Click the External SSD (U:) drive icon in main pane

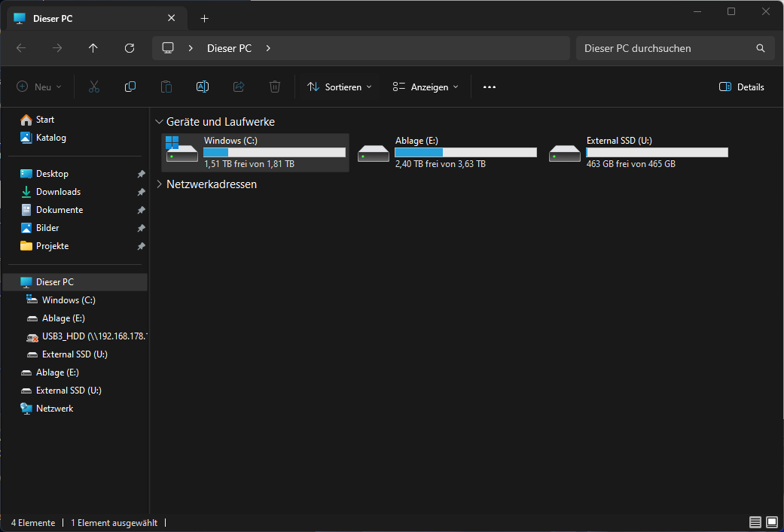click(x=565, y=154)
